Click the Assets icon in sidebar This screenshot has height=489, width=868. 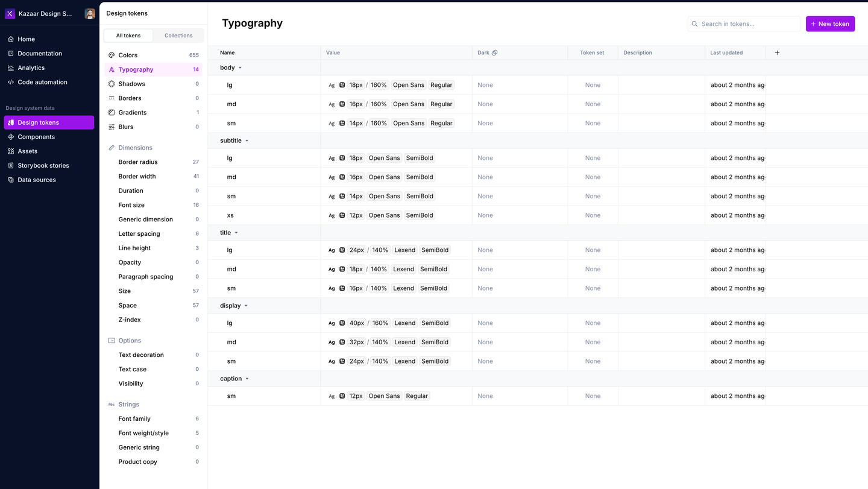coord(11,151)
